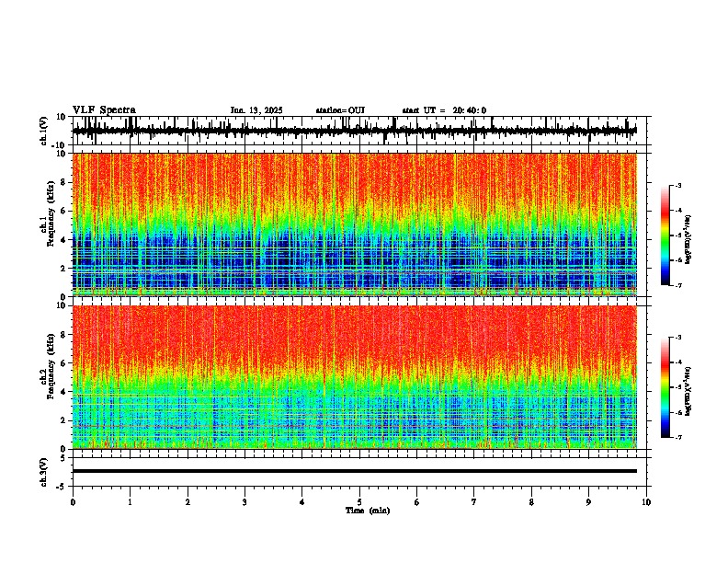The width and height of the screenshot is (728, 563).
Task: Click the ch.1 spectrogram "8" kHz tick label
Action: [x=63, y=182]
